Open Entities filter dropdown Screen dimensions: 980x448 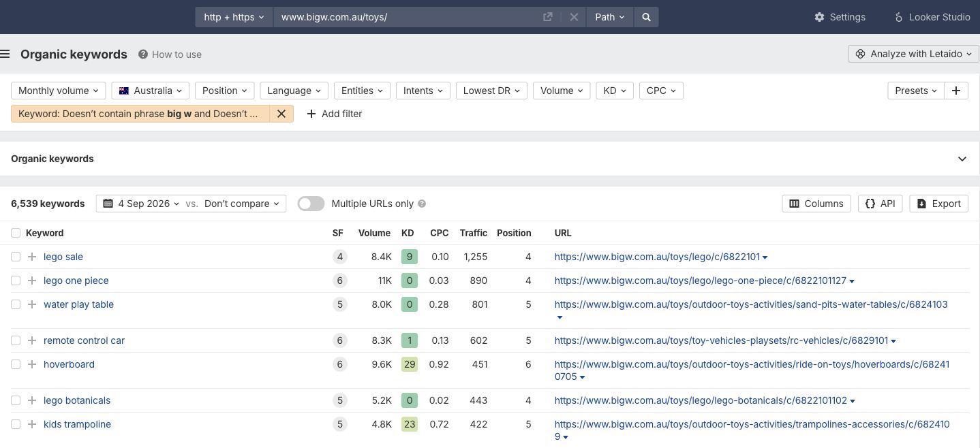click(362, 91)
